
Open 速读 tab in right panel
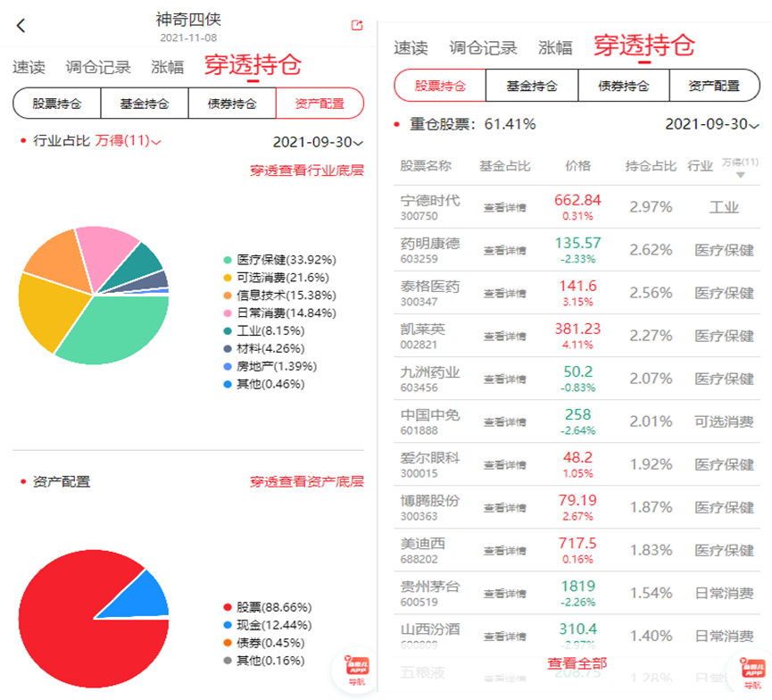[411, 48]
